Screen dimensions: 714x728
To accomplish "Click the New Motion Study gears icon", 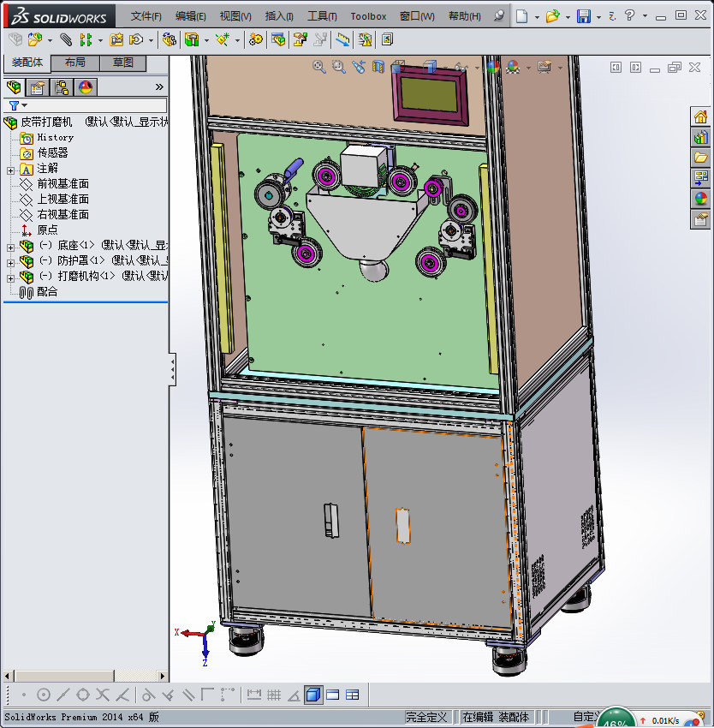I will (255, 40).
